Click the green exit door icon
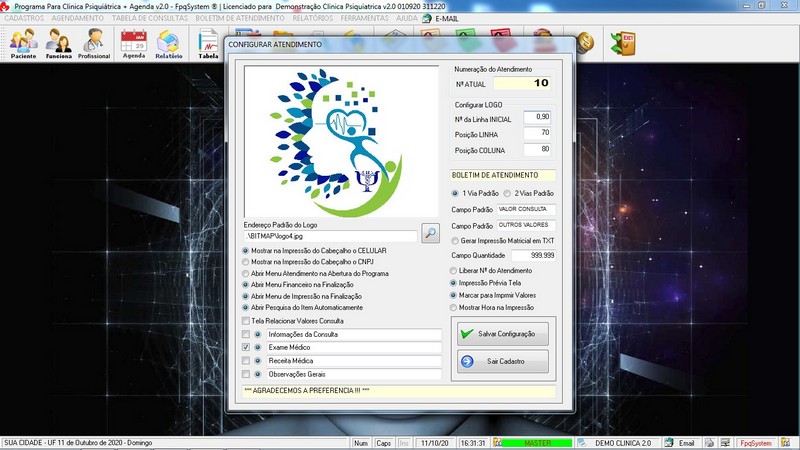The width and height of the screenshot is (800, 450). point(623,43)
